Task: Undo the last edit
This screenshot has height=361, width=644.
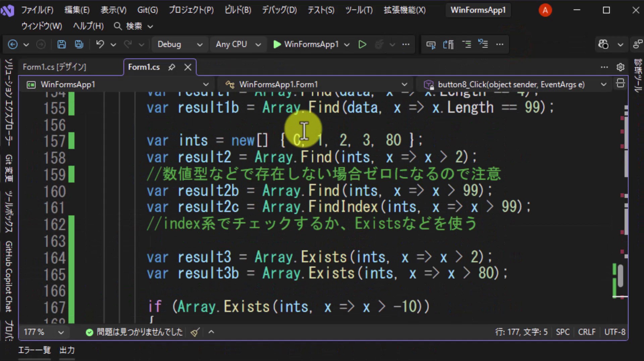Action: pos(100,44)
